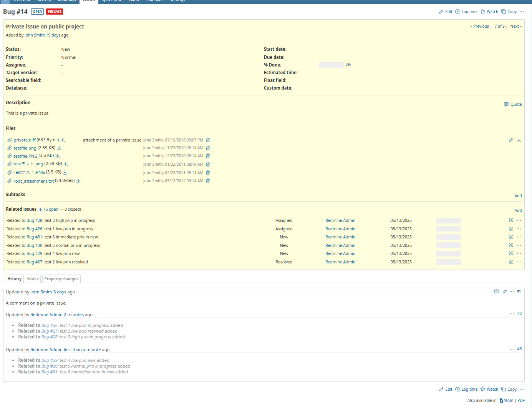Screen dimensions: 532x408
Task: Open Redmine Admin assignee of Bug #26
Action: pos(340,229)
